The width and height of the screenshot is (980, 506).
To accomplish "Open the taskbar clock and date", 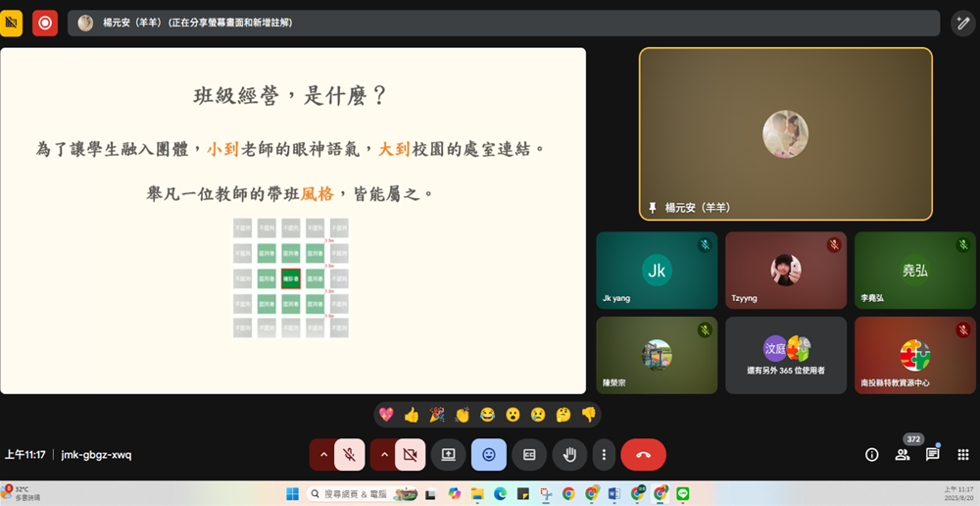I will [960, 493].
